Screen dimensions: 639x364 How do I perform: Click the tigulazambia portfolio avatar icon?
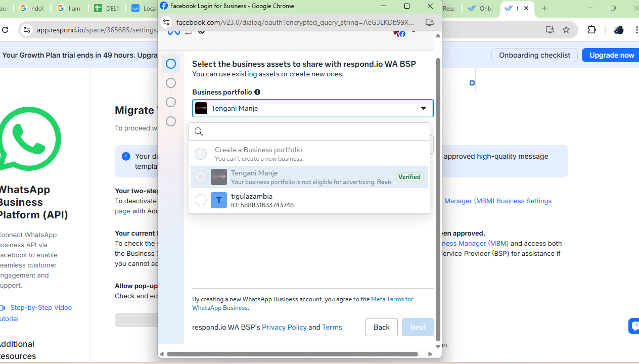coord(219,200)
